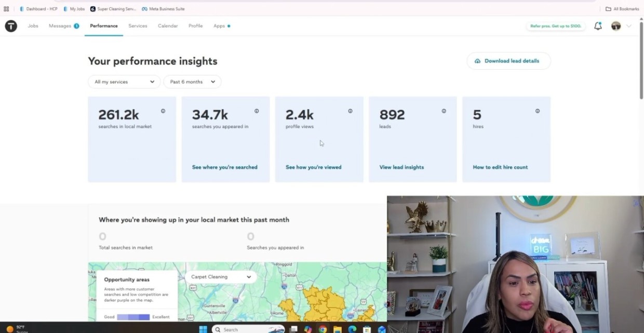Open Google Chrome on taskbar
Viewport: 644px width, 333px height.
click(323, 329)
